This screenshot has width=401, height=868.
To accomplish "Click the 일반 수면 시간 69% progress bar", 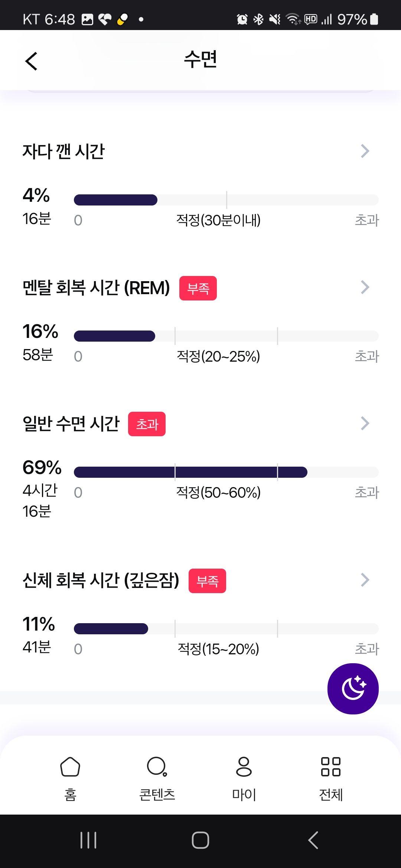I will tap(226, 472).
